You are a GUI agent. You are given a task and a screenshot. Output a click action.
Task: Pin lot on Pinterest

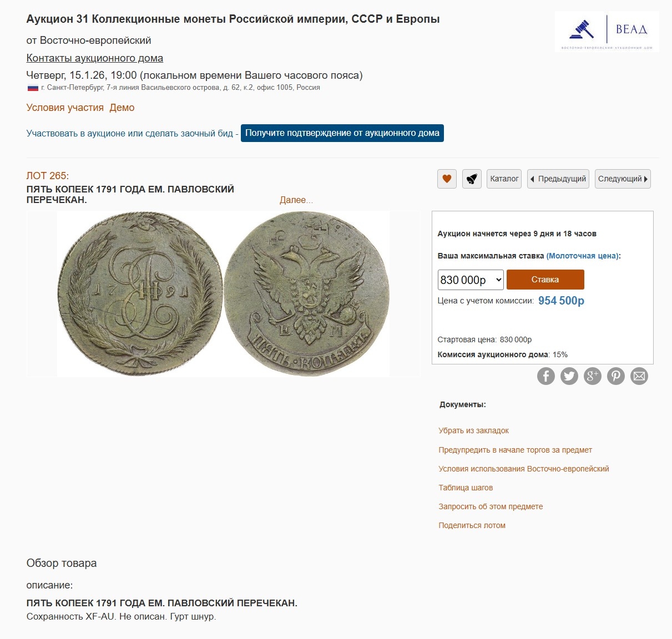pos(616,376)
